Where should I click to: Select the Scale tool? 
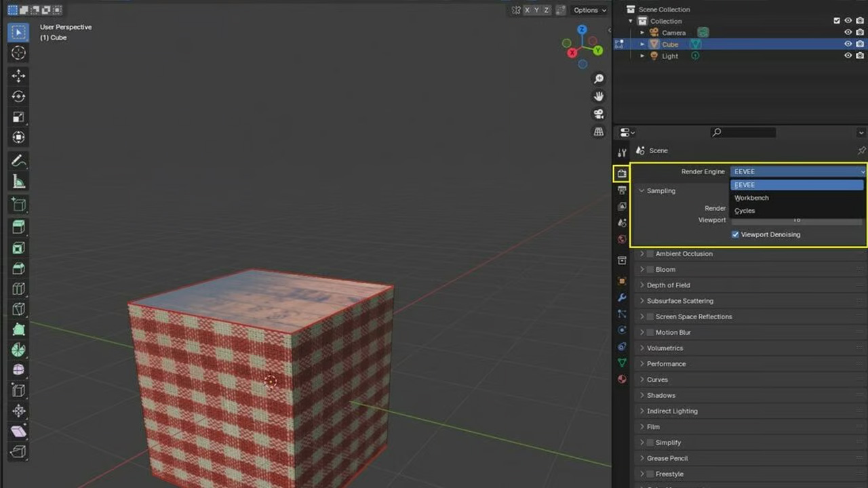(x=18, y=117)
